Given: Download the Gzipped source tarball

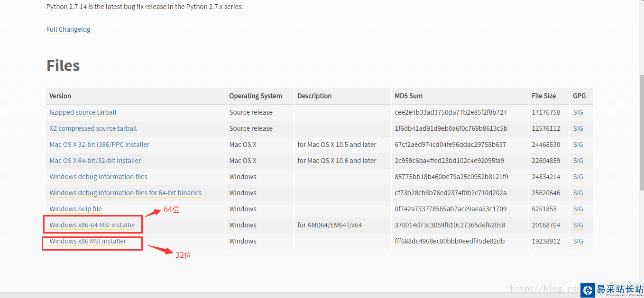Looking at the screenshot, I should [83, 112].
